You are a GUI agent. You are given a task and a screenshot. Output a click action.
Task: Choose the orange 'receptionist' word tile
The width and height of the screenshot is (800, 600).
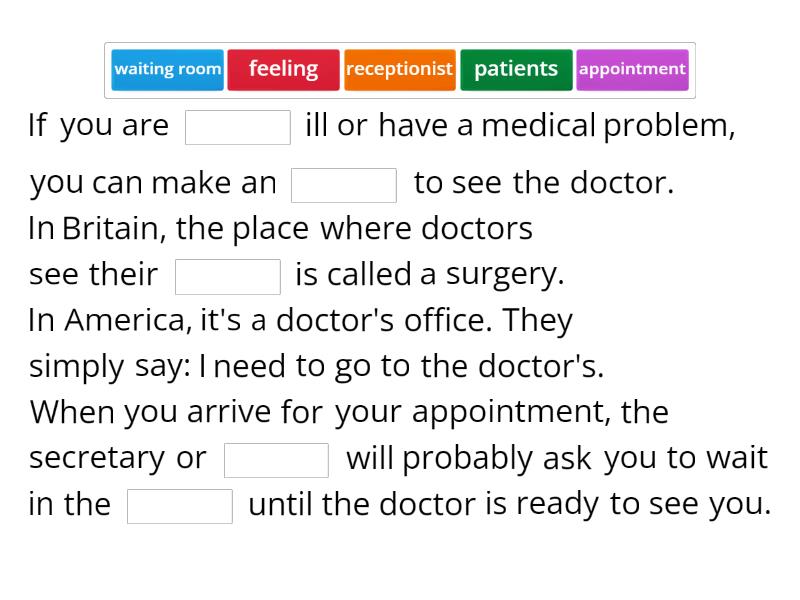click(400, 69)
